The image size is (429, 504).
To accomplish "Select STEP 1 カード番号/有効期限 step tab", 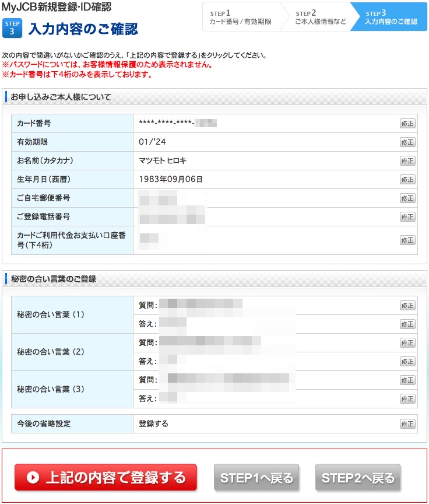I will coord(240,17).
